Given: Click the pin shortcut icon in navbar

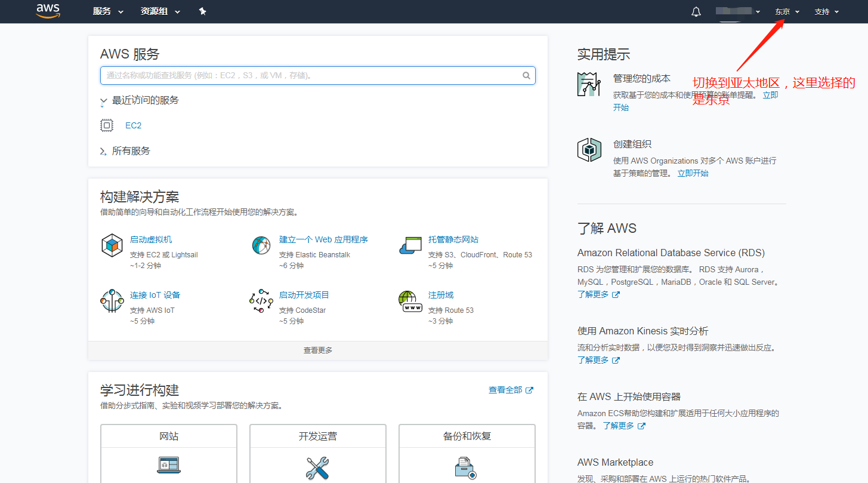Looking at the screenshot, I should click(202, 11).
